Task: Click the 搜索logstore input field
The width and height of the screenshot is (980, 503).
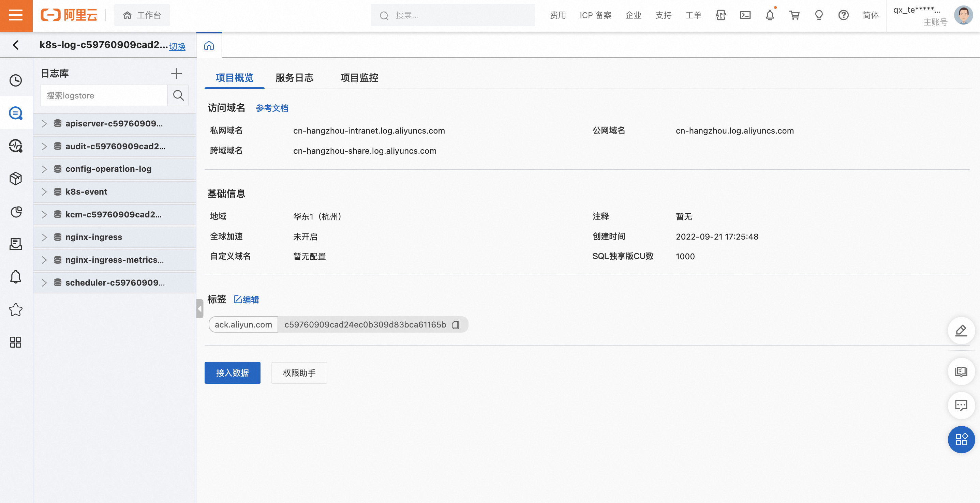Action: coord(103,95)
